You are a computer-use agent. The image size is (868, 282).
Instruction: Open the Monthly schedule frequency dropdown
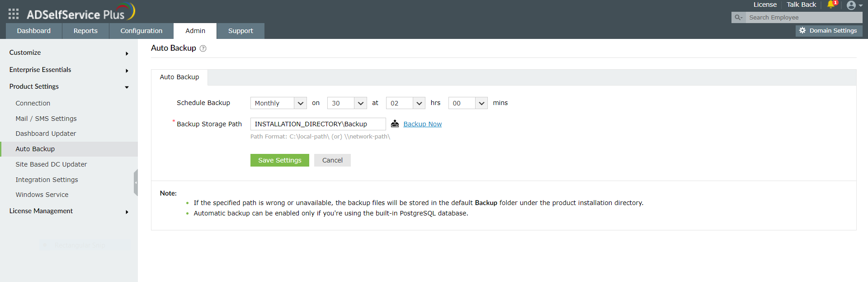pos(278,103)
